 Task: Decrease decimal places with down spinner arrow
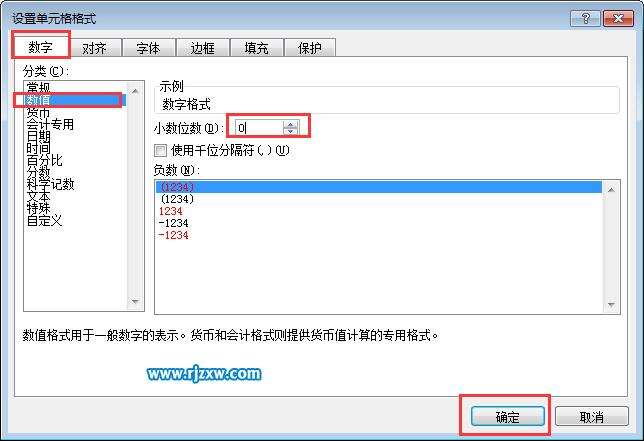(x=291, y=131)
